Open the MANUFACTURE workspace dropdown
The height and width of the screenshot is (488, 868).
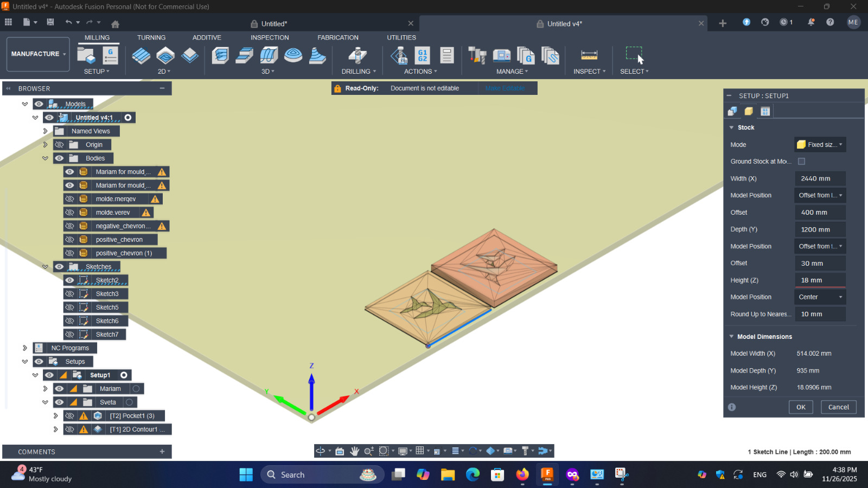click(x=38, y=54)
